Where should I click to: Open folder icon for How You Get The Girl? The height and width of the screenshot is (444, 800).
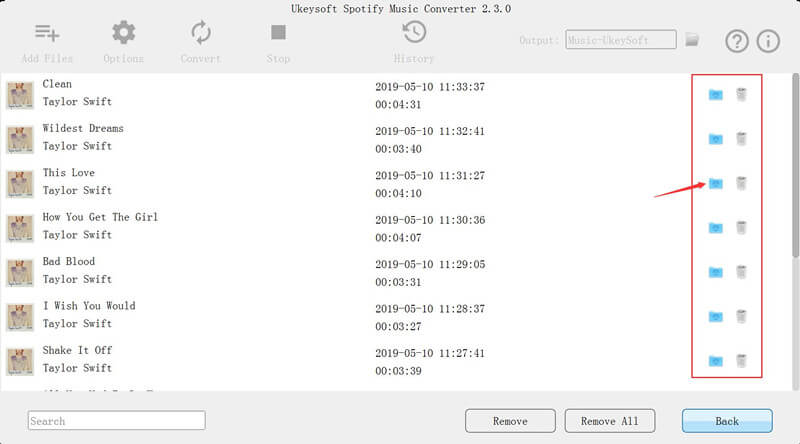(x=715, y=228)
